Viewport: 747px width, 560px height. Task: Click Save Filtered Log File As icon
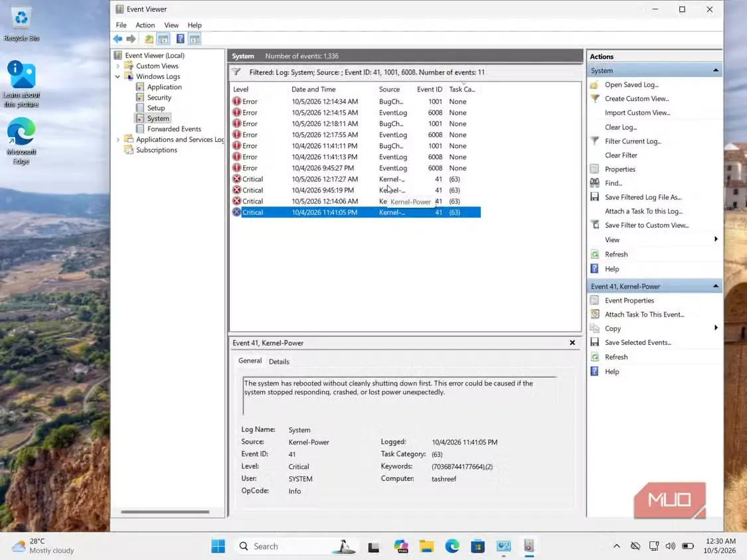pyautogui.click(x=594, y=197)
